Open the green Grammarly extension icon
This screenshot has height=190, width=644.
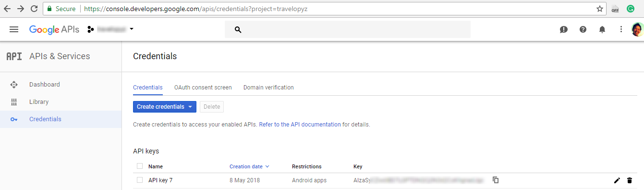pos(631,9)
